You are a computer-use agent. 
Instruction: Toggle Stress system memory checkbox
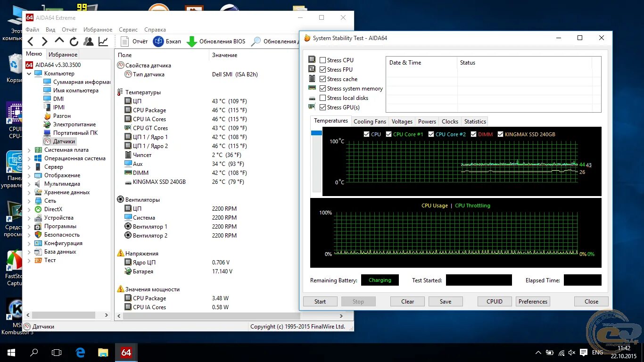point(322,89)
